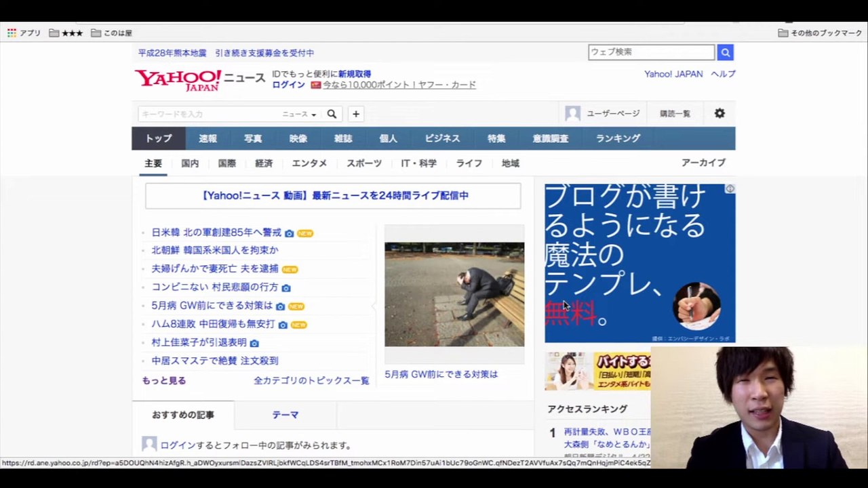This screenshot has height=488, width=868.
Task: Click the 新規取得 ID link
Action: coord(355,74)
